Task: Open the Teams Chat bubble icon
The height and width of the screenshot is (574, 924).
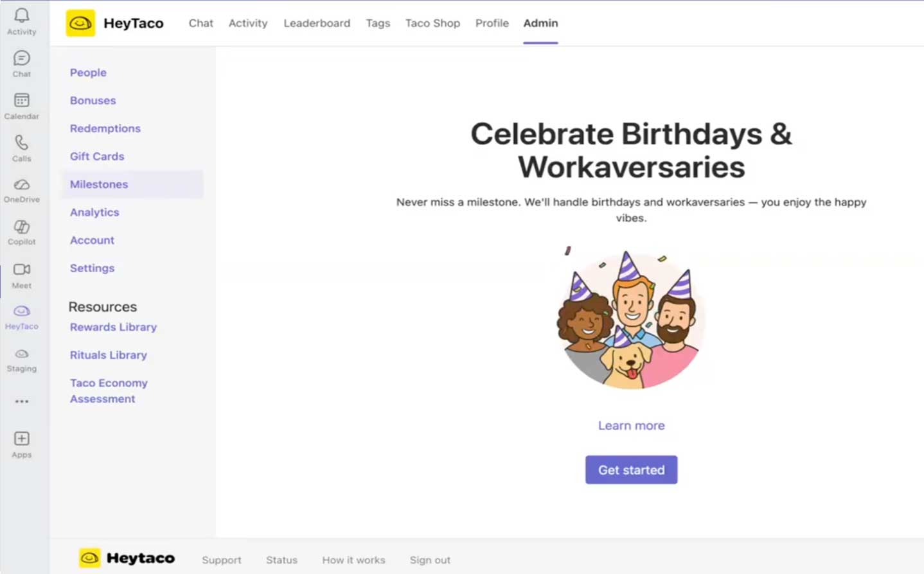Action: (22, 59)
